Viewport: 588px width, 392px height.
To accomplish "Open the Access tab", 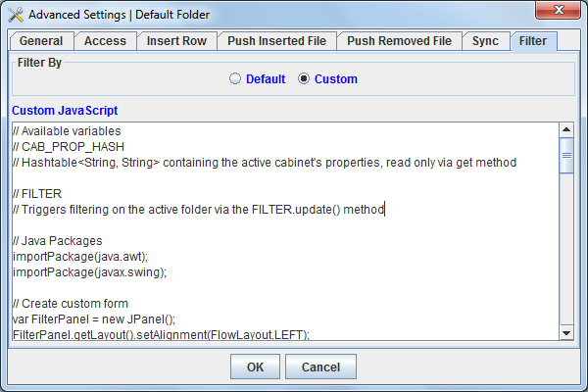I will coord(105,41).
